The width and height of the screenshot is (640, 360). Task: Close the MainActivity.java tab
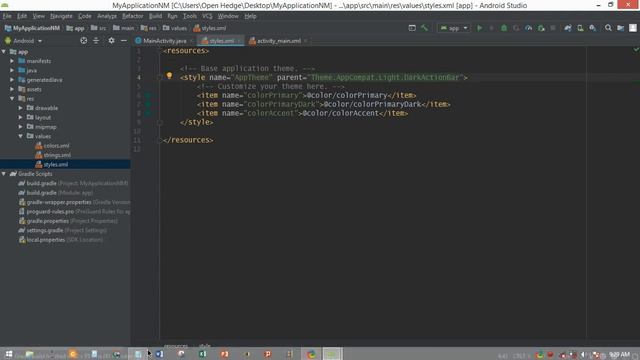191,41
